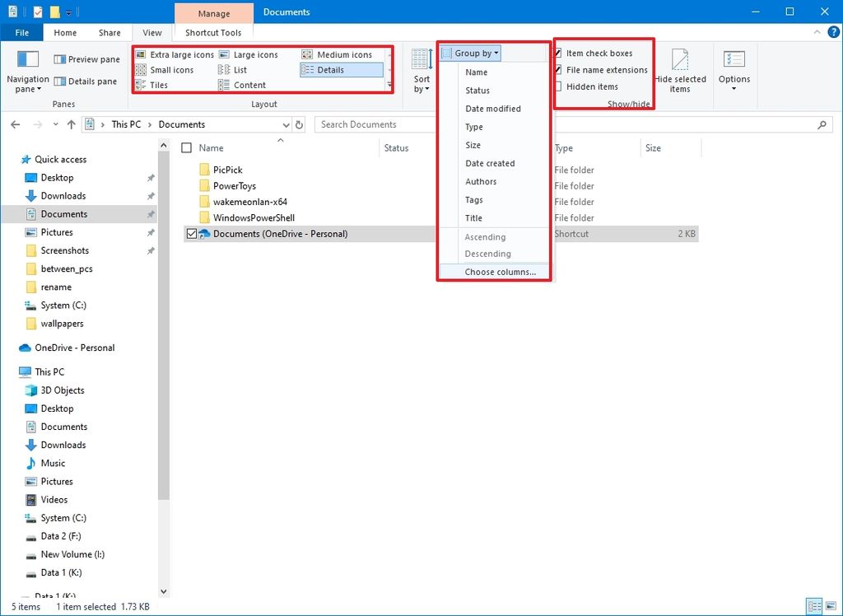
Task: Switch to Tiles layout
Action: 163,85
